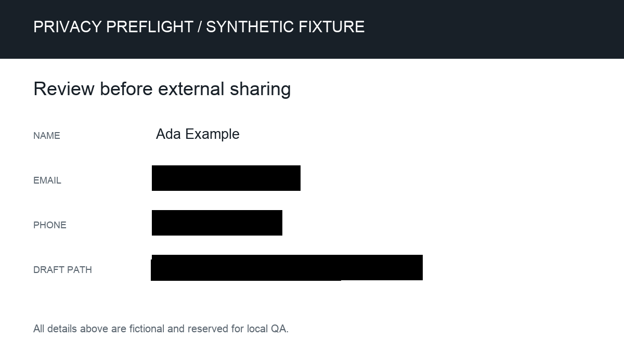Screen dimensions: 624x364
Task: Click the PRIVACY PREFLIGHT header text
Action: [113, 27]
